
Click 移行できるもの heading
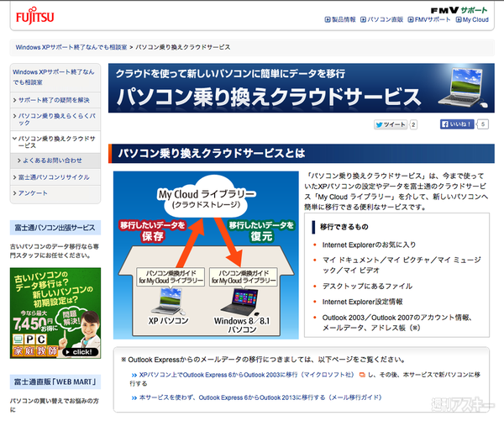click(344, 227)
